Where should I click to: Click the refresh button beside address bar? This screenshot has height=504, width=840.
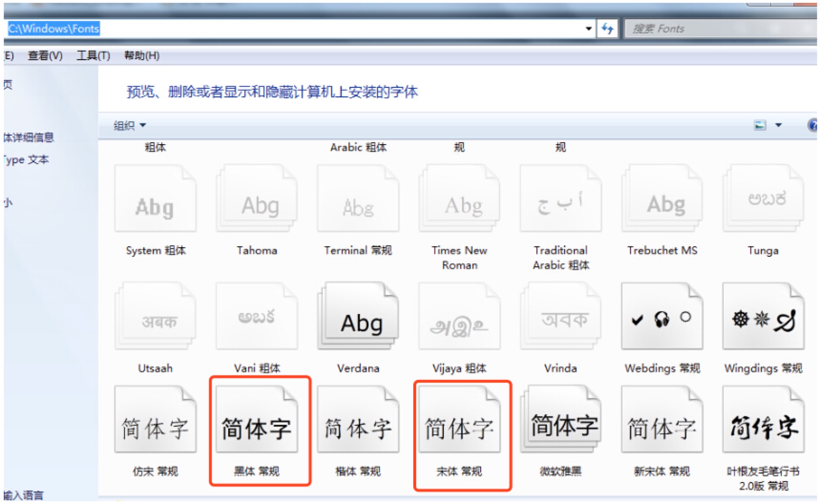tap(608, 29)
